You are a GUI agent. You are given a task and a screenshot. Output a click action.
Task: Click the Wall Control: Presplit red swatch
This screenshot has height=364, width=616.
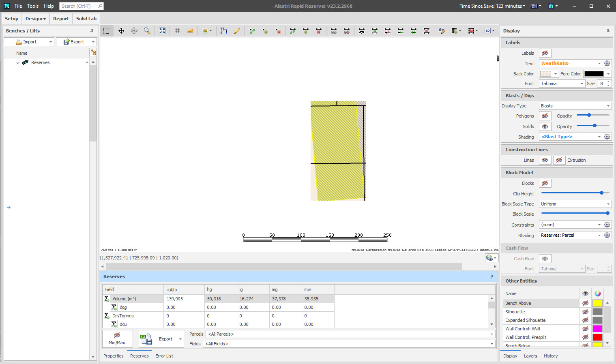point(597,337)
